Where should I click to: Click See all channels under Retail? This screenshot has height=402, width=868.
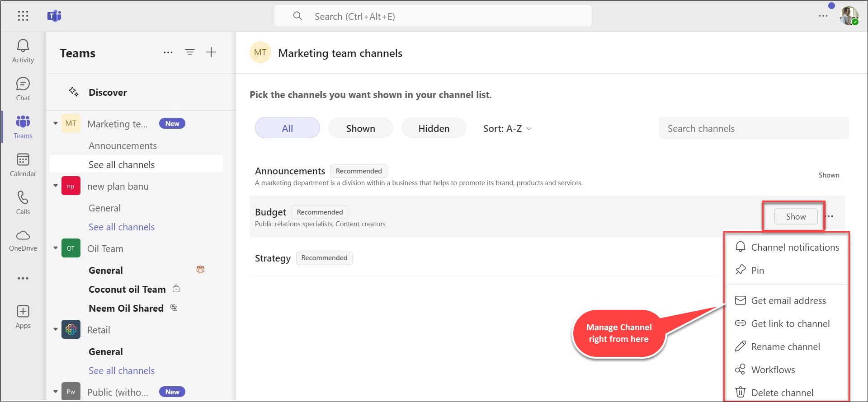(122, 371)
